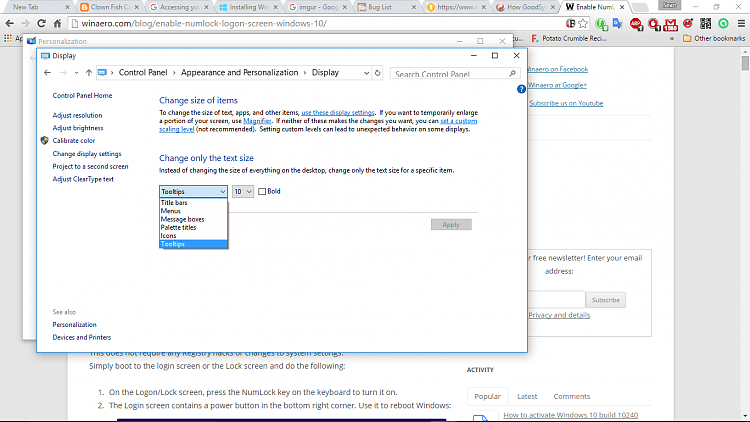Open Devices and Printers link
This screenshot has height=422, width=750.
click(82, 337)
